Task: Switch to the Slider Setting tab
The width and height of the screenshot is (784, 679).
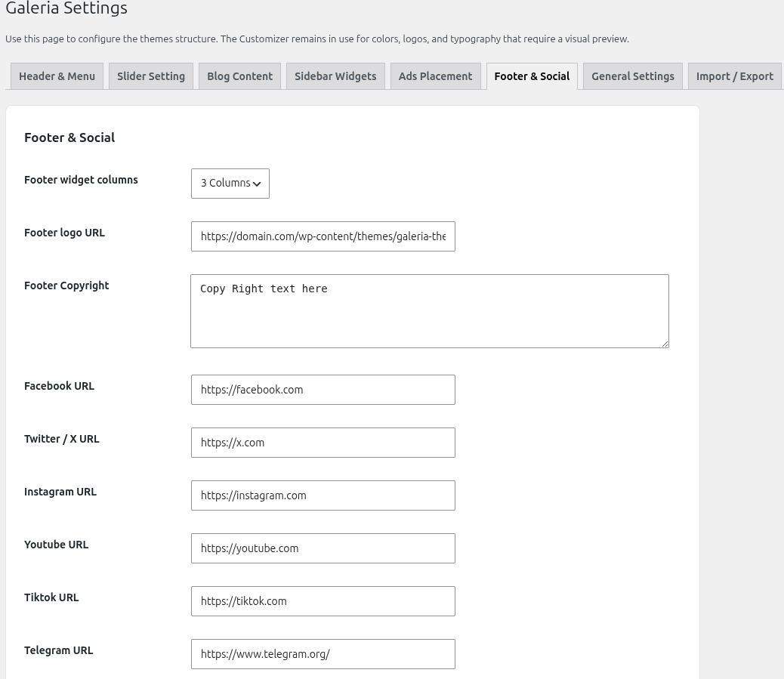Action: click(x=151, y=76)
